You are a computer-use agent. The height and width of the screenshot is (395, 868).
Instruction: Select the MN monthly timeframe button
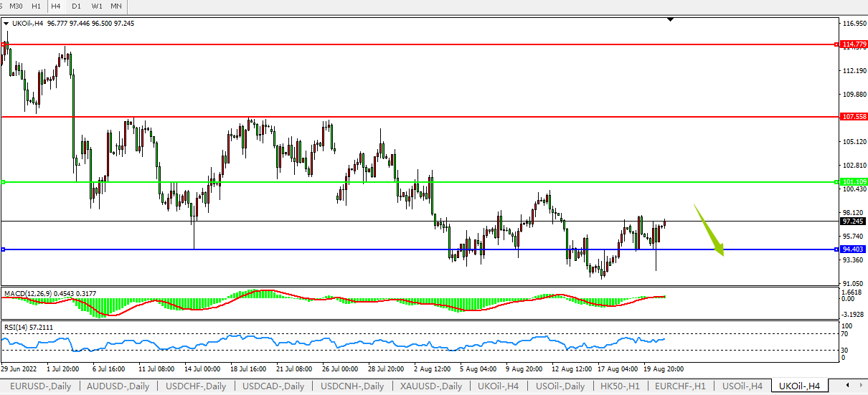pos(116,6)
